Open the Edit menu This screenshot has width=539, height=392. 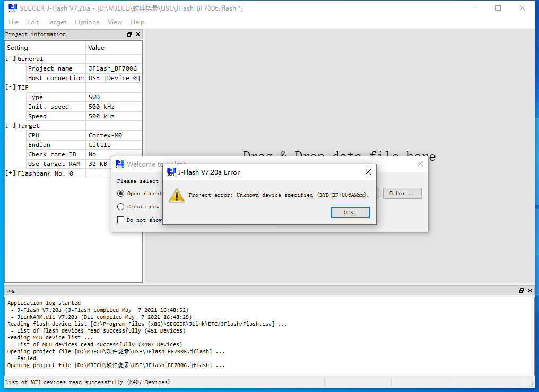click(33, 22)
